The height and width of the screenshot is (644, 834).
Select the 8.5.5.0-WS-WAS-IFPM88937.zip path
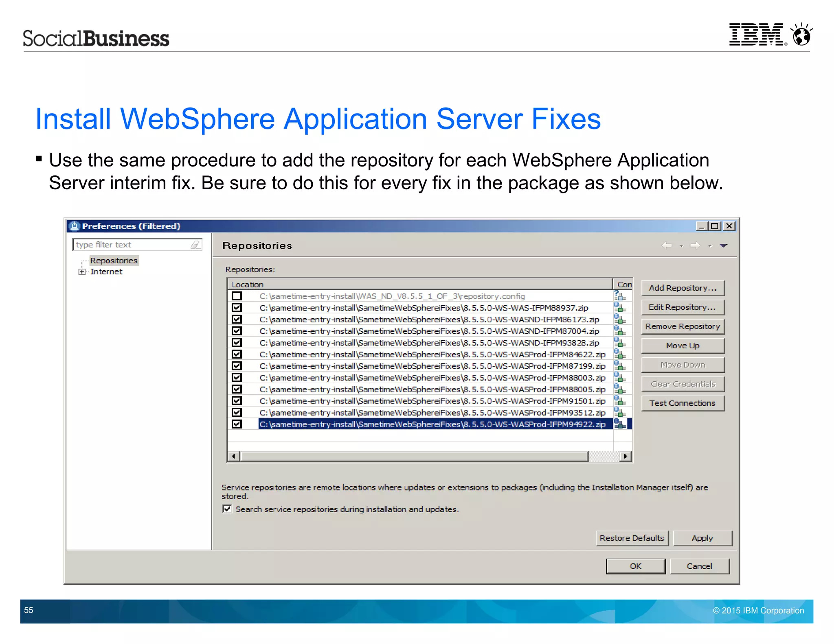pos(424,307)
